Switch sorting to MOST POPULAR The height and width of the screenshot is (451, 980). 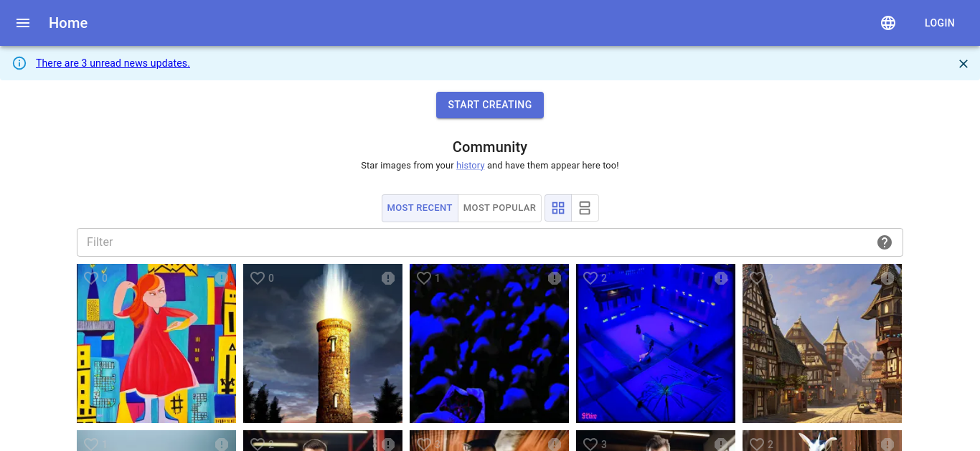499,208
